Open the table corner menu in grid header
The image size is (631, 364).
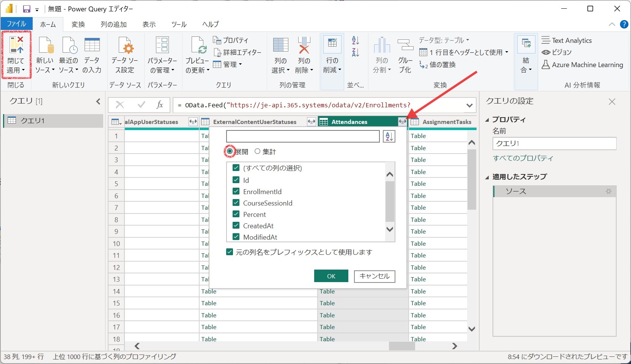(116, 122)
